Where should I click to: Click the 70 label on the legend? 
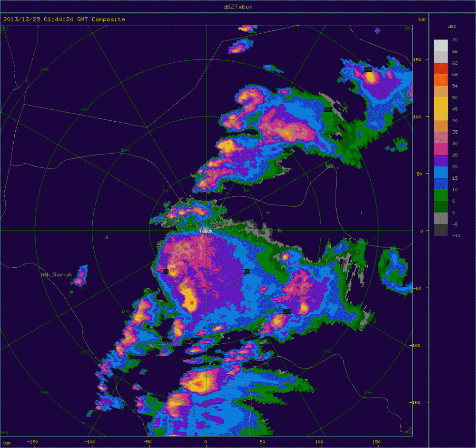[455, 40]
